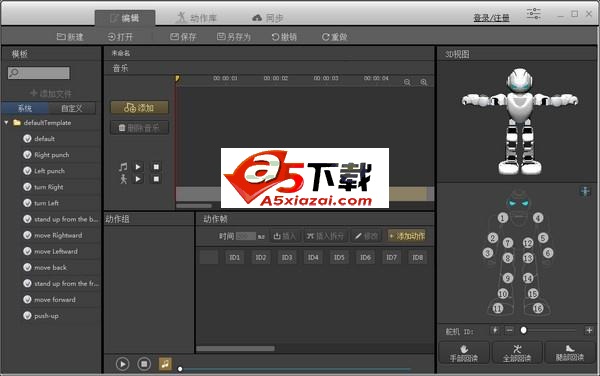This screenshot has width=600, height=376.
Task: Select the push-up action
Action: tap(46, 316)
